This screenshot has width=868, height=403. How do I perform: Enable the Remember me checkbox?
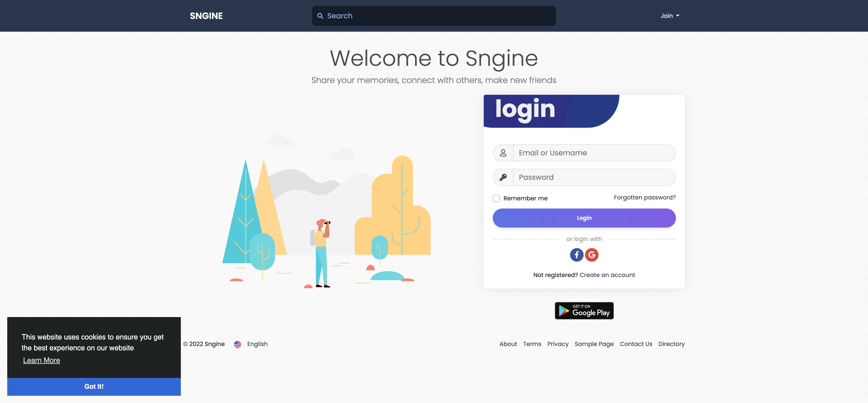[496, 198]
